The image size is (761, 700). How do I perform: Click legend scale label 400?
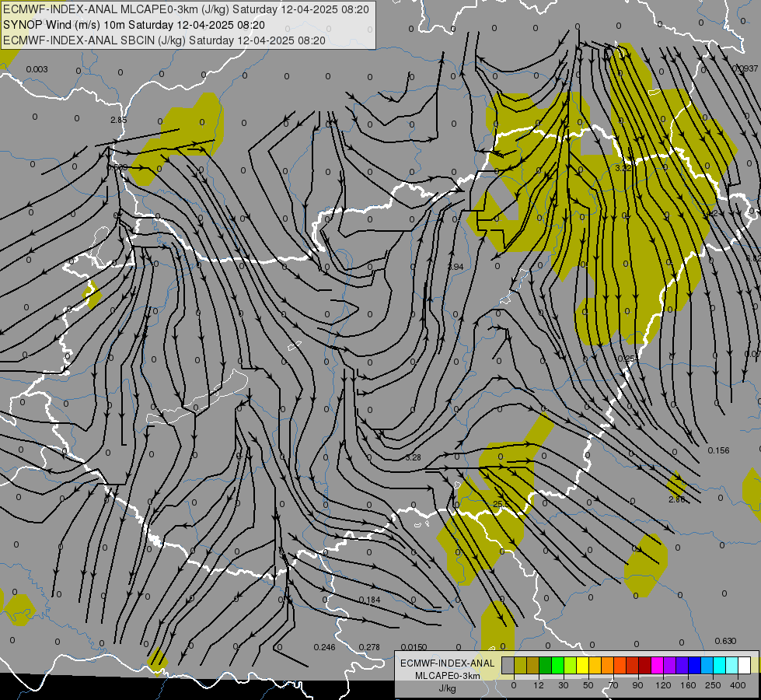coord(738,685)
